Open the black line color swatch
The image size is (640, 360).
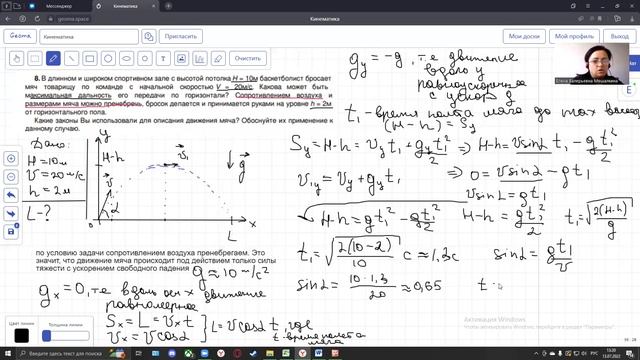pos(22,336)
